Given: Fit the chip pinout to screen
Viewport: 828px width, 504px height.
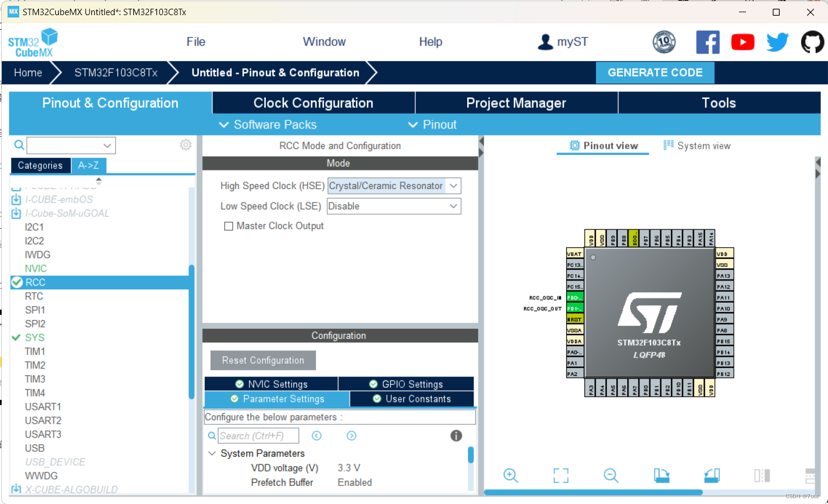Looking at the screenshot, I should tap(560, 475).
